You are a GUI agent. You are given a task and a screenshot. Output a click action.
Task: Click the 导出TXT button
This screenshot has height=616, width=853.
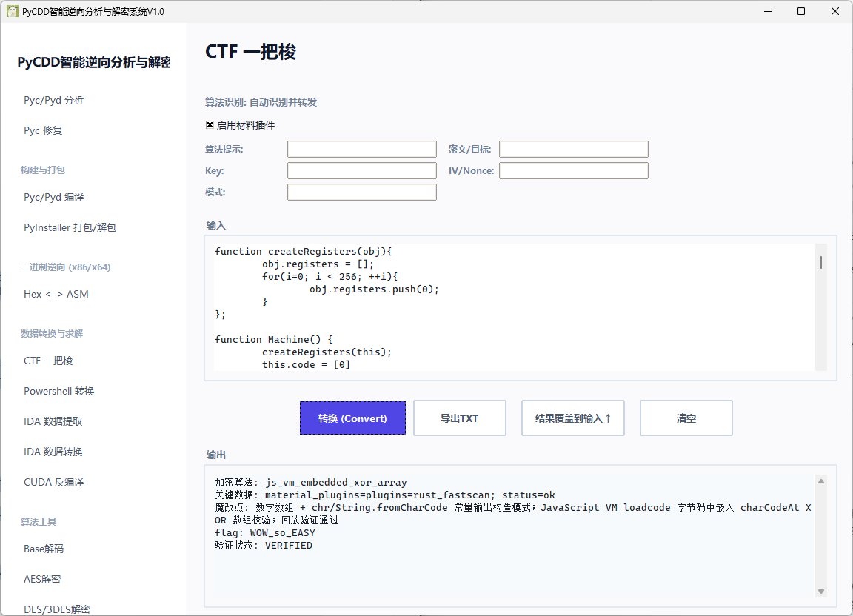pyautogui.click(x=459, y=418)
